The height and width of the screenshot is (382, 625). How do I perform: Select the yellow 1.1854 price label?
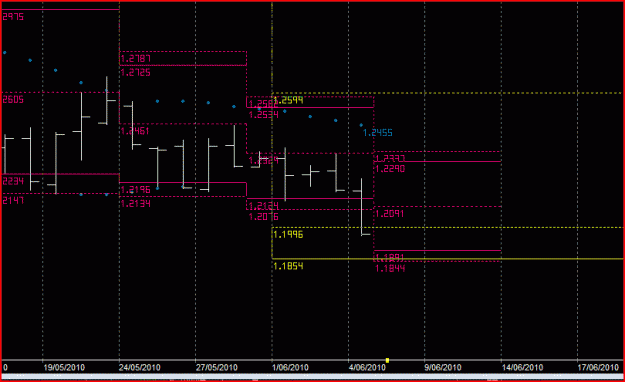click(288, 266)
